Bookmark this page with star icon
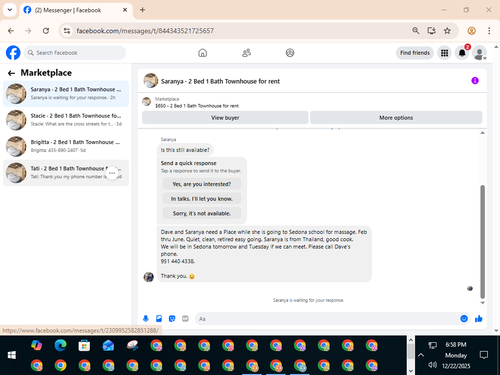Screen dimensions: 500x375 point(447,31)
